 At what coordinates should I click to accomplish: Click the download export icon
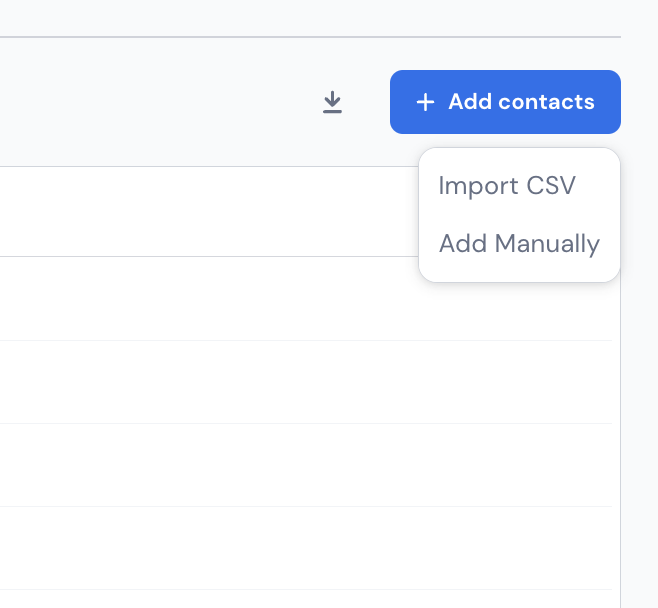(x=332, y=102)
